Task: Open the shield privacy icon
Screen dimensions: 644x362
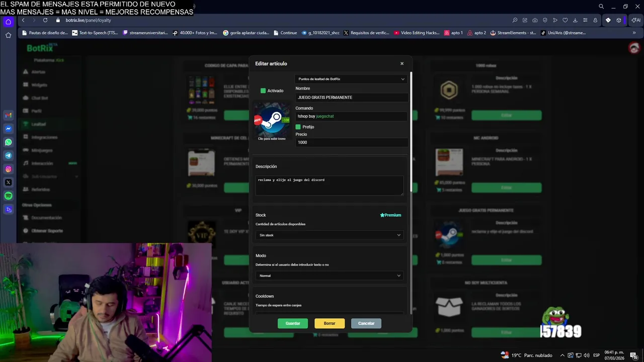Action: click(545, 20)
